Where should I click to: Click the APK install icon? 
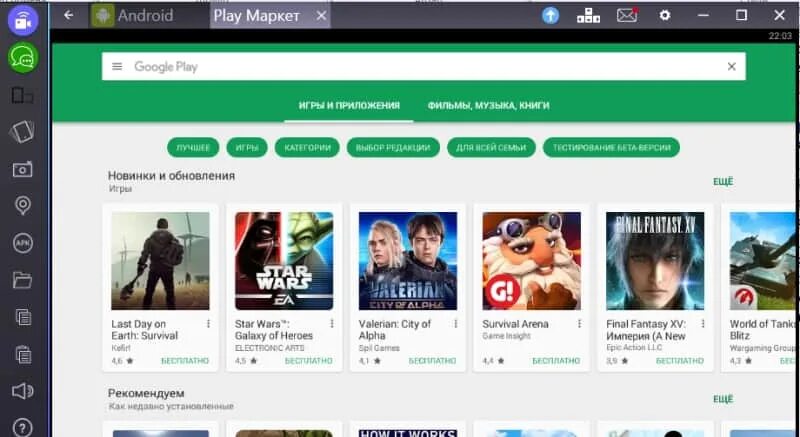point(22,243)
